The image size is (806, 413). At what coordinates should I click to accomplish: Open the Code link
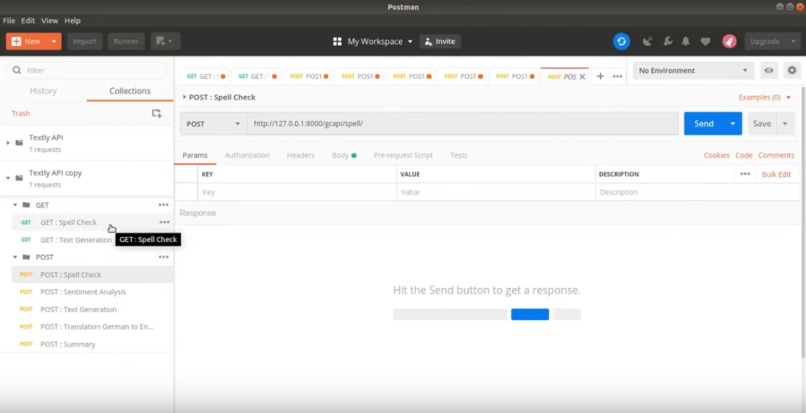(x=744, y=155)
